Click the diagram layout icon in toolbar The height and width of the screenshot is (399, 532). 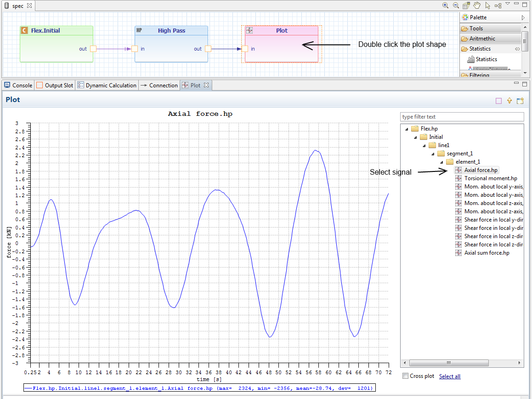click(x=498, y=6)
